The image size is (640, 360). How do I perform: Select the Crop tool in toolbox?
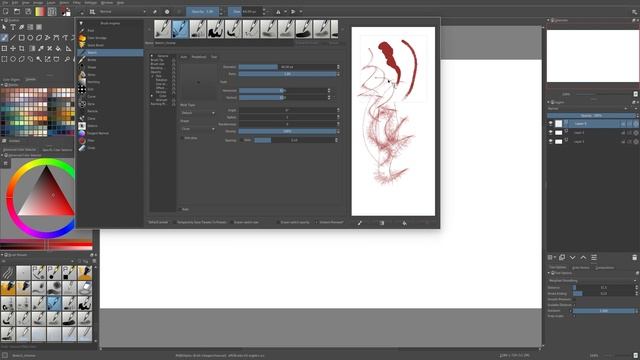pos(22,49)
